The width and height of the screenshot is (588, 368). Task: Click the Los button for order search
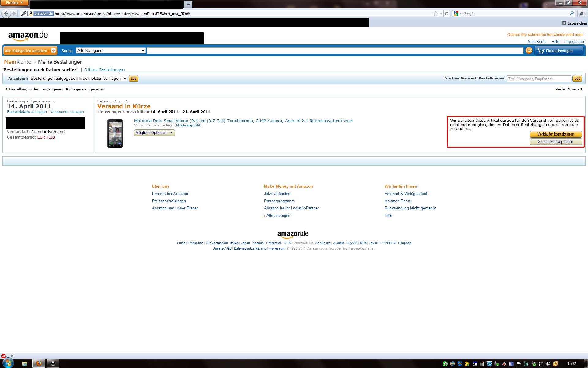coord(577,79)
